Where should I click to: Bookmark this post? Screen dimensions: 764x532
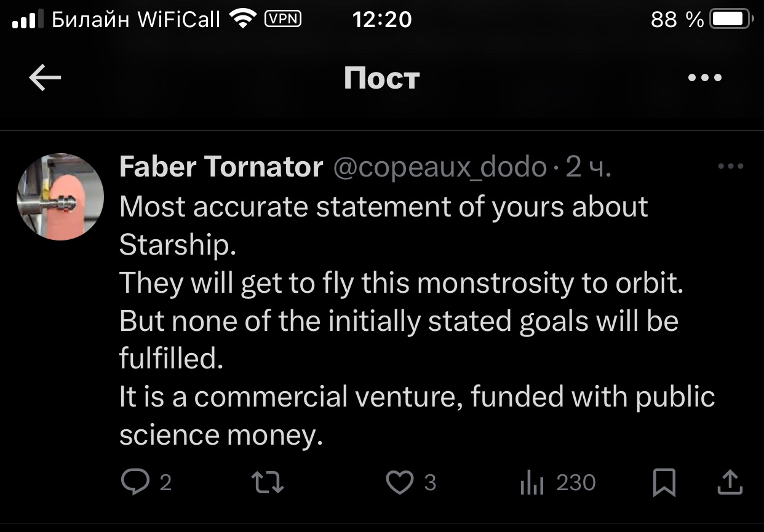pos(664,482)
